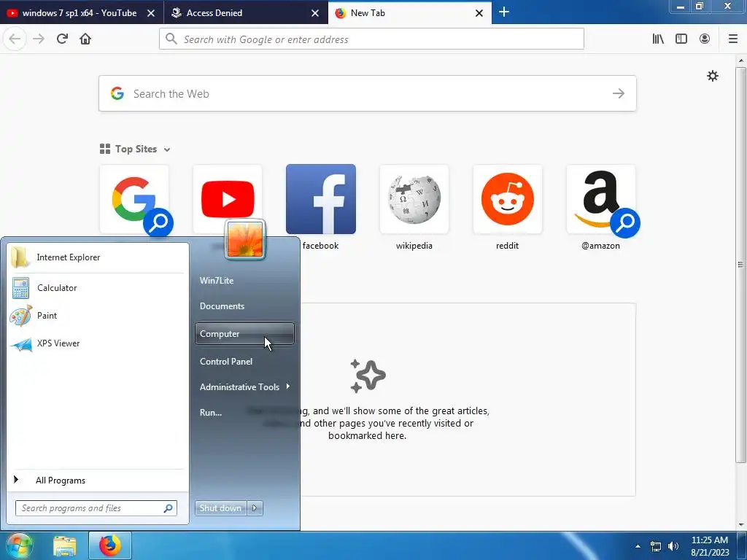Launch Calculator from Start menu
This screenshot has height=560, width=747.
click(x=97, y=287)
